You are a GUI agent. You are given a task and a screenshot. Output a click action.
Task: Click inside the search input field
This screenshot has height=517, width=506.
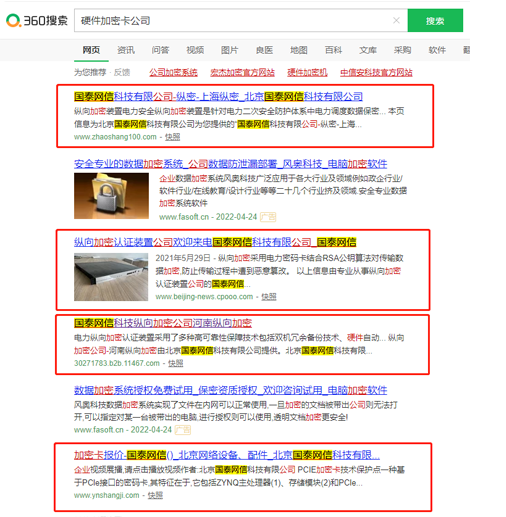pos(233,21)
